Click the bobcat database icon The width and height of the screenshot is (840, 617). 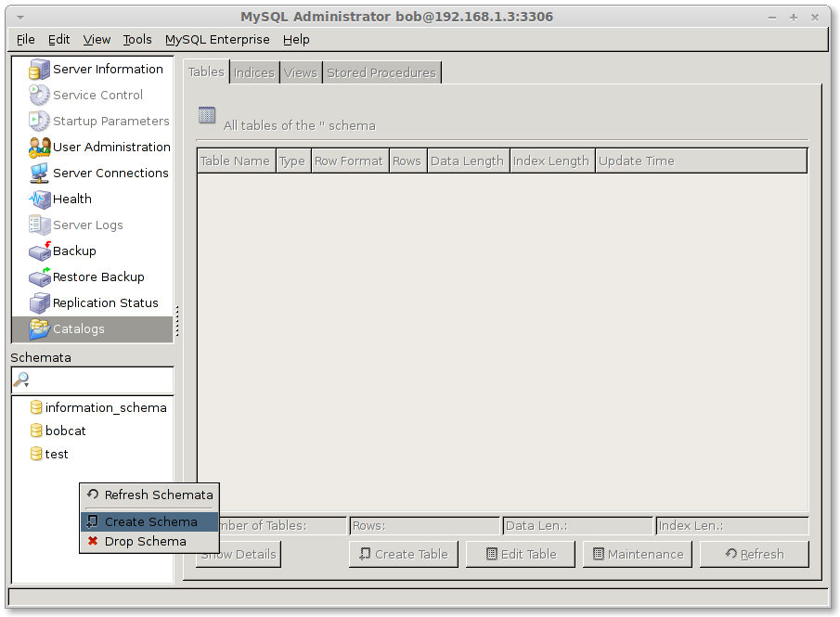36,431
